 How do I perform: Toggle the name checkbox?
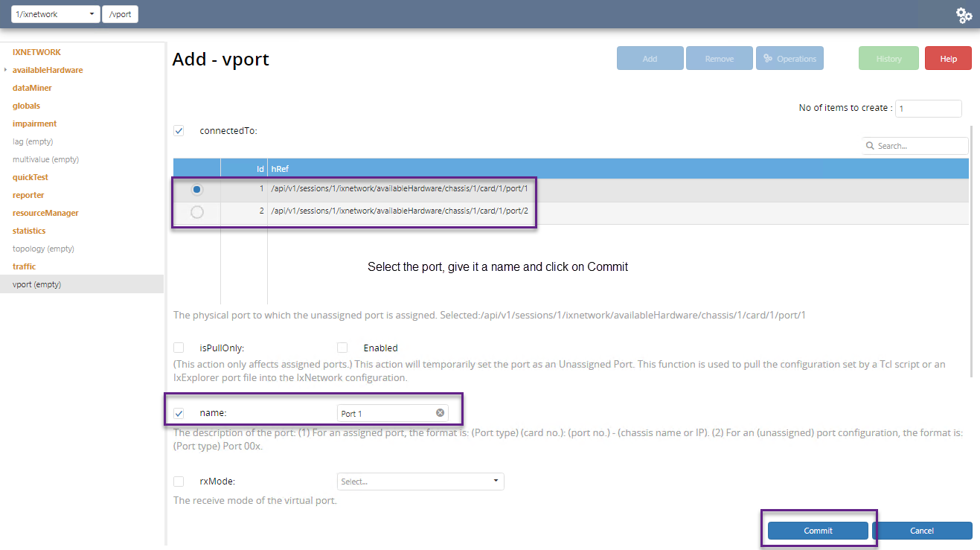(x=179, y=413)
